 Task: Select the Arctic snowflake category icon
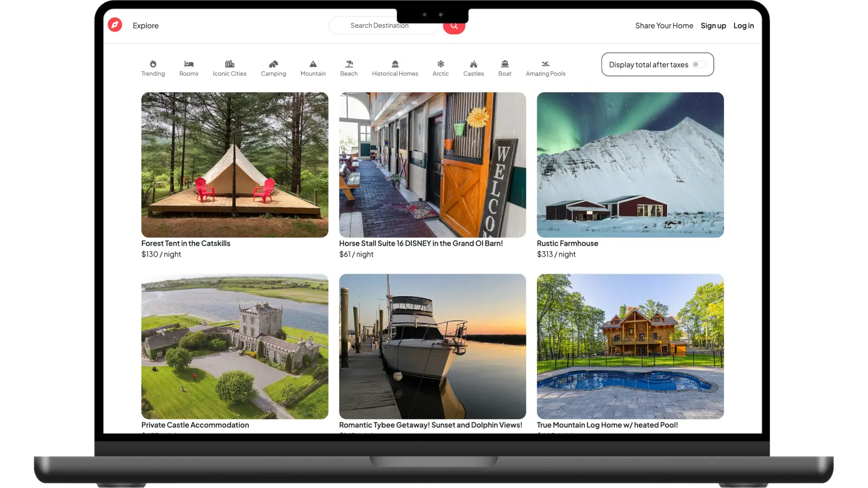(440, 64)
